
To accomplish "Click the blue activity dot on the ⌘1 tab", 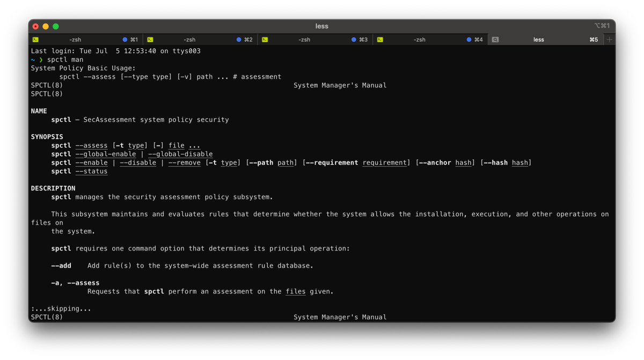I will 125,40.
